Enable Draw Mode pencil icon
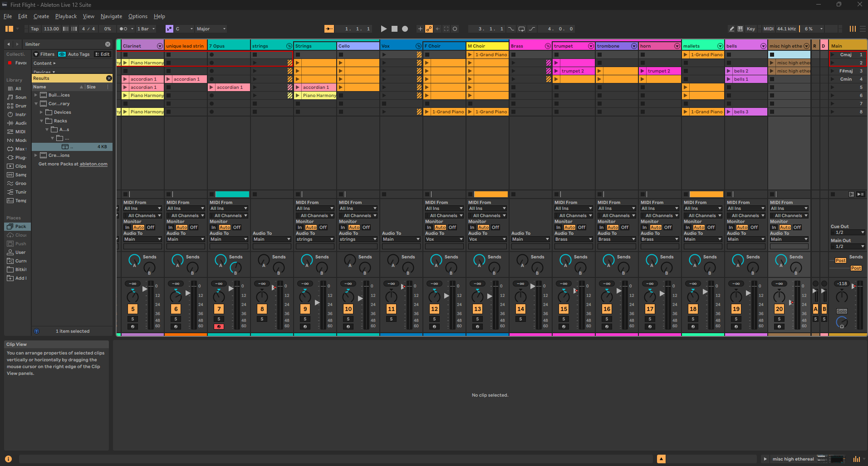The image size is (868, 466). 731,29
